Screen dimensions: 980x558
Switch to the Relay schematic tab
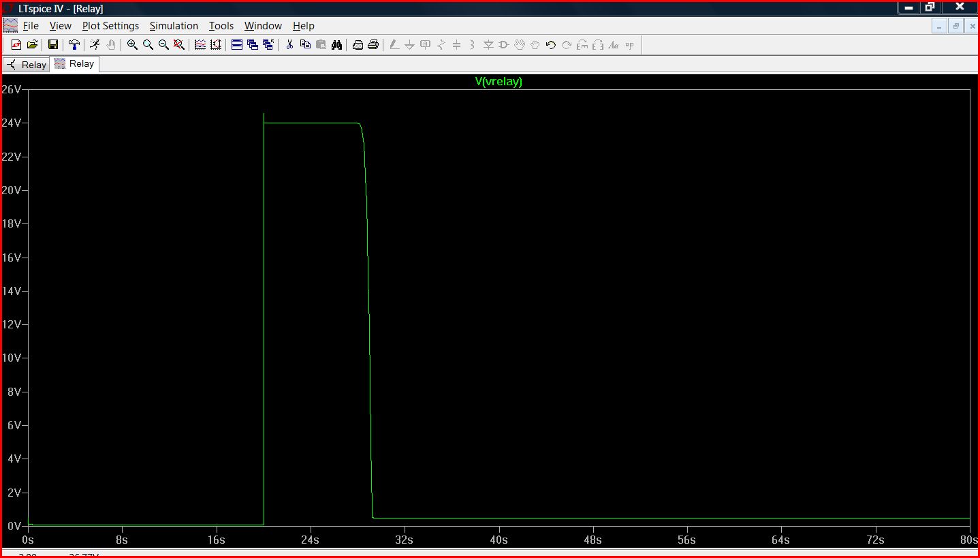click(x=27, y=65)
